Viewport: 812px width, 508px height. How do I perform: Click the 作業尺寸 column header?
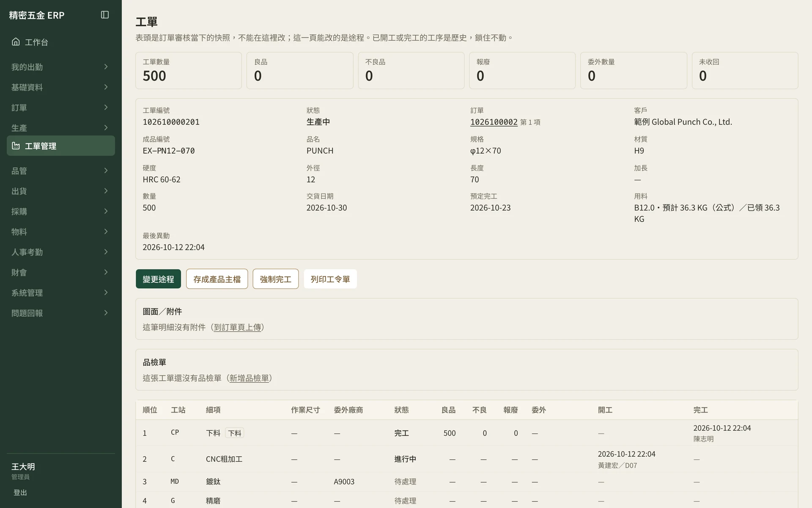(305, 410)
